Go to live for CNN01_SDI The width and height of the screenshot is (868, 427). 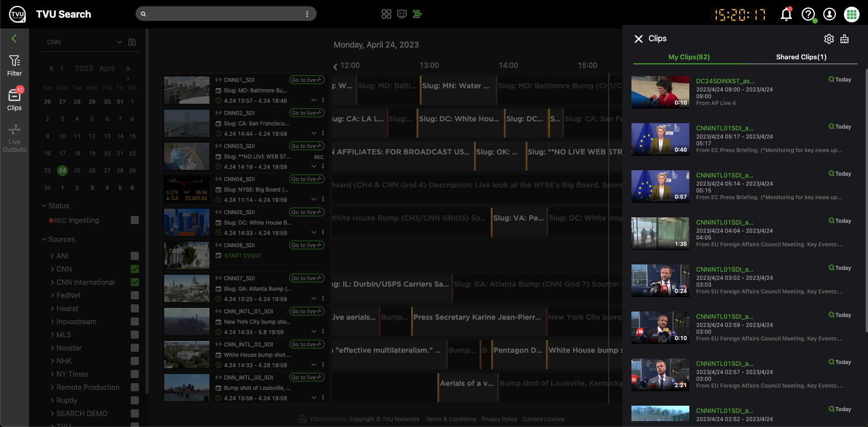coord(307,80)
